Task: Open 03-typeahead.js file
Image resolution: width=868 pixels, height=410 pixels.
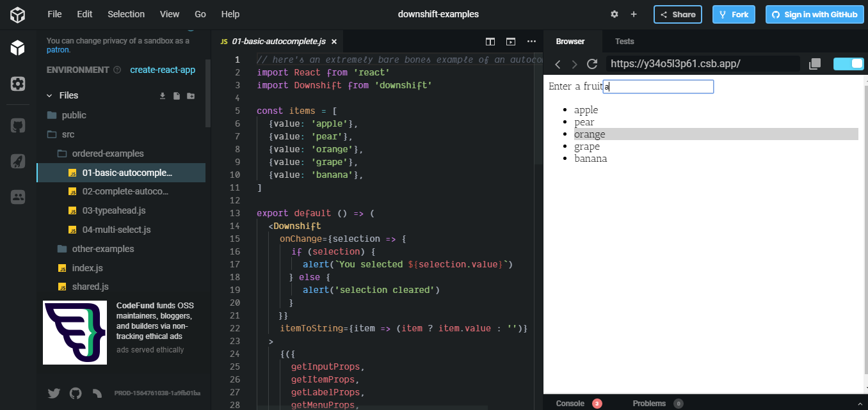Action: pos(122,210)
